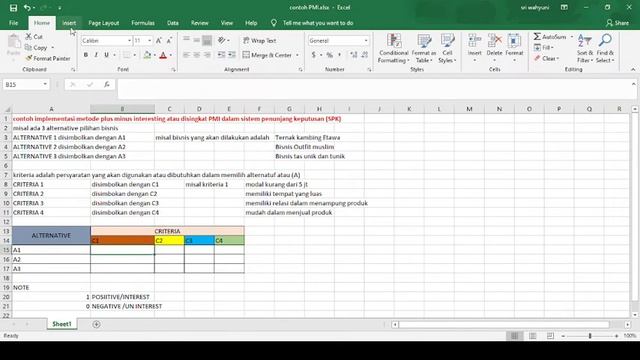Save the workbook using the Save icon
Viewport: 640px width, 360px height.
(13, 8)
